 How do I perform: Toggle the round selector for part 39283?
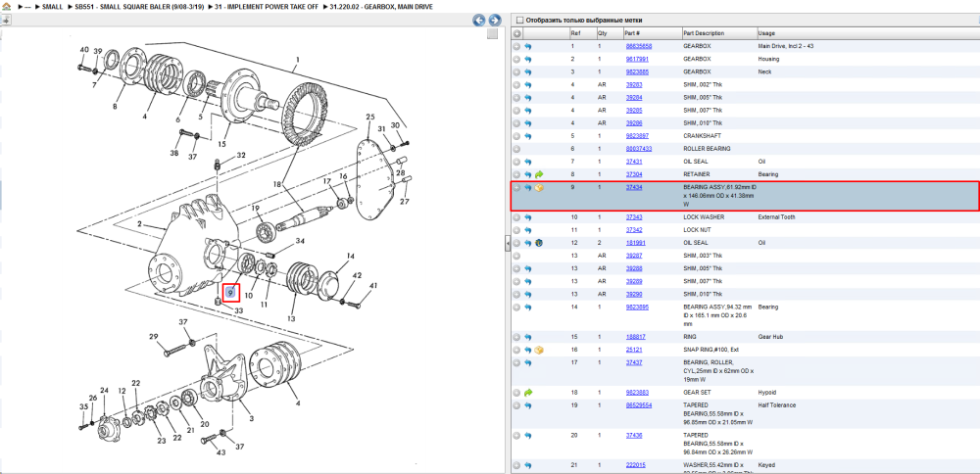click(516, 84)
